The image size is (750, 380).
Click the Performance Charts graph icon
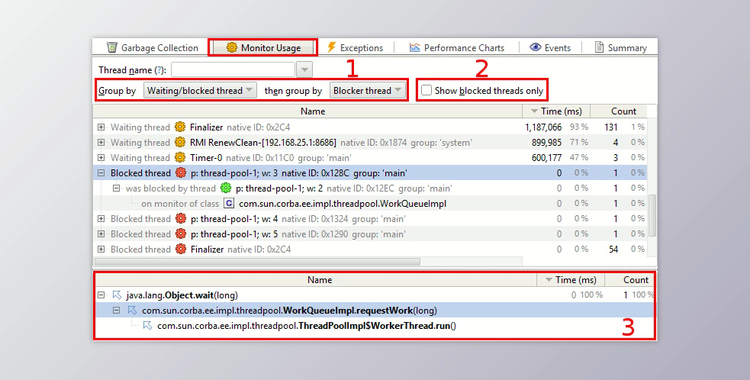click(x=415, y=48)
